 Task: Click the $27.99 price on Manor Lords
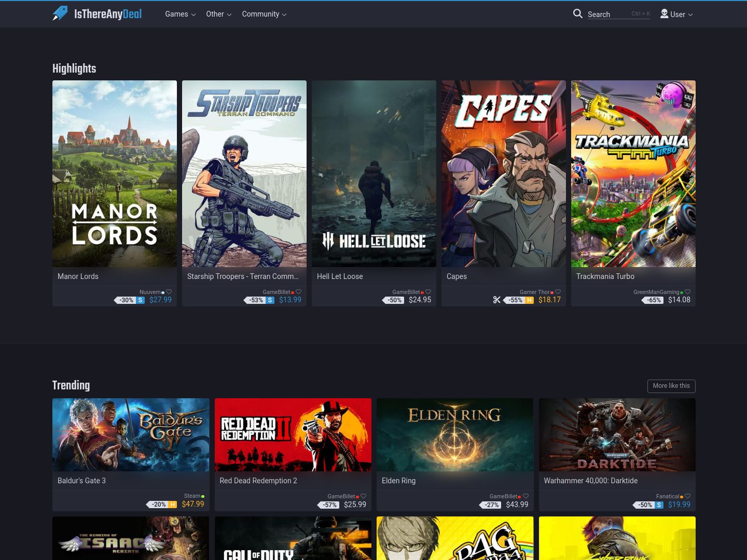pyautogui.click(x=160, y=300)
